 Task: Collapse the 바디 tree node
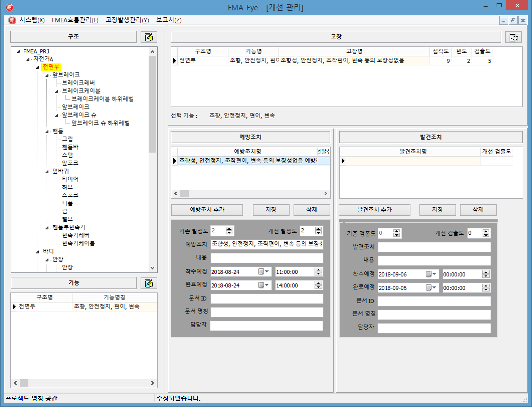point(38,252)
